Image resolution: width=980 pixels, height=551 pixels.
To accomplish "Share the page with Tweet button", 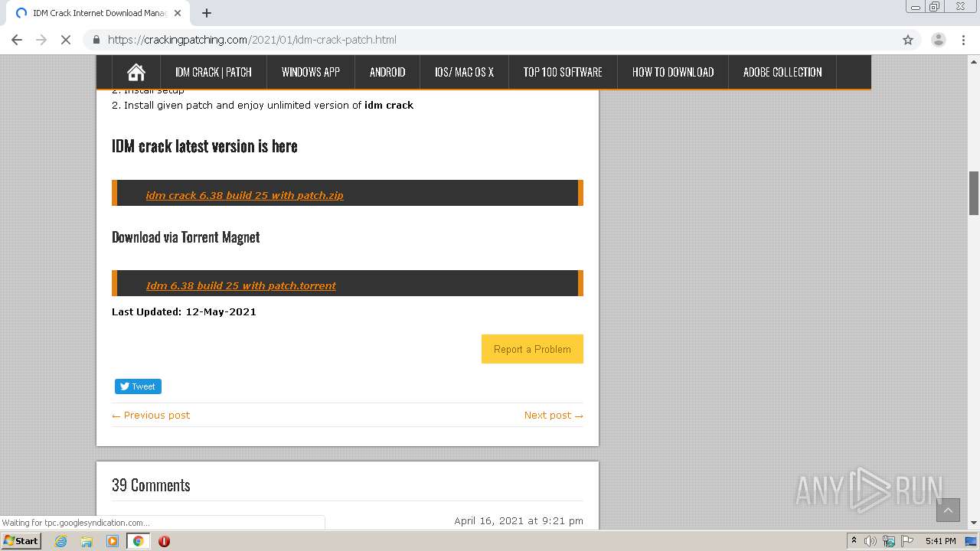I will click(x=138, y=386).
